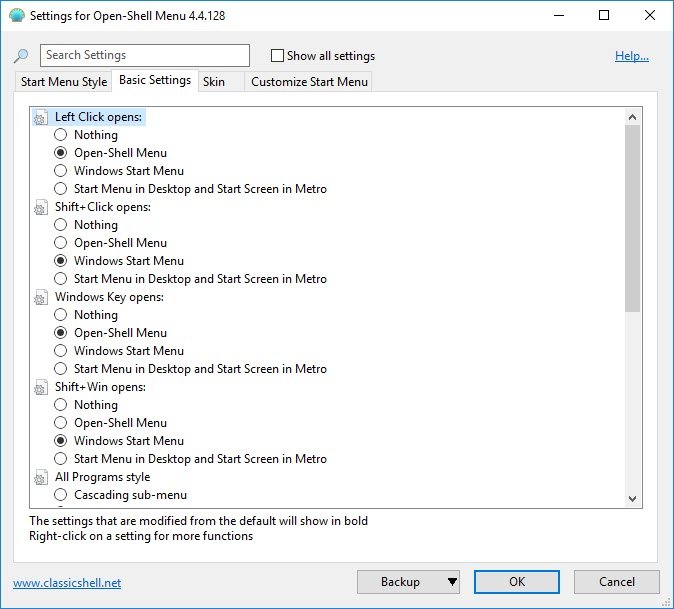This screenshot has width=674, height=609.
Task: Click the vertical scrollbar thumb
Action: (632, 218)
